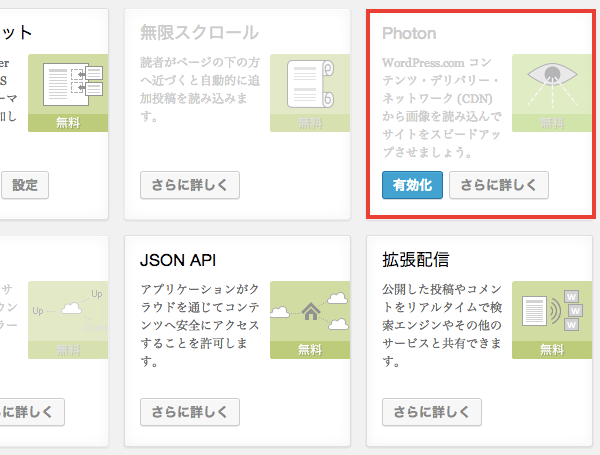Click the 拡張配信 description text
600x455 pixels.
(x=442, y=325)
